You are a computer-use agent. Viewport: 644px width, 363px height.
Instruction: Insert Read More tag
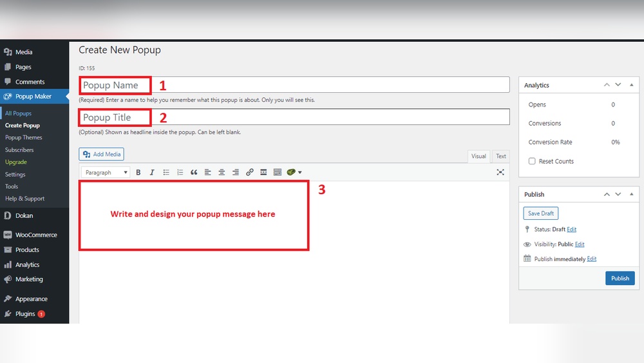263,172
